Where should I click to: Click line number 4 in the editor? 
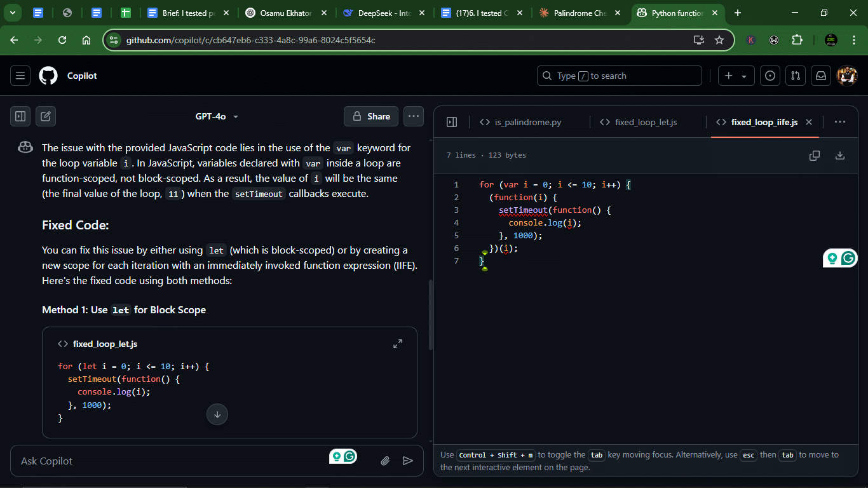456,222
